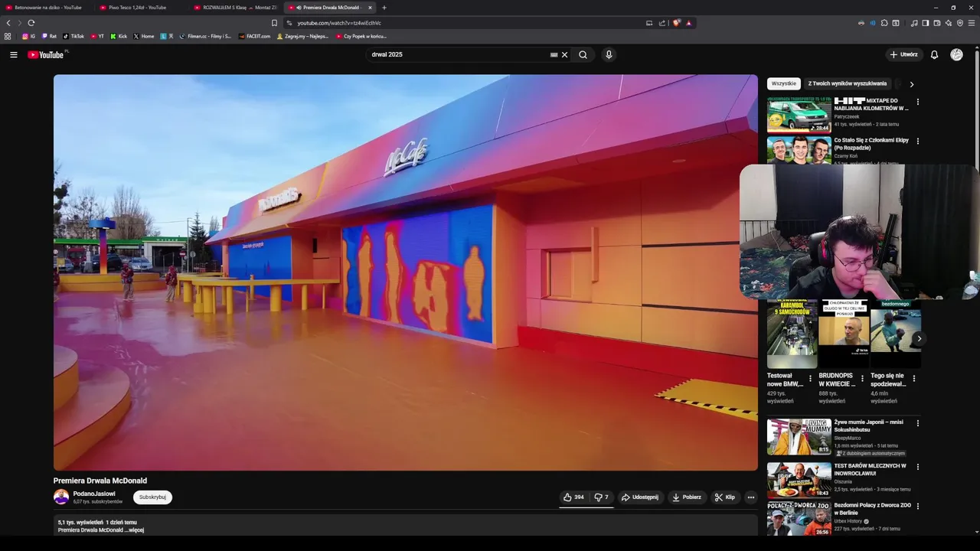This screenshot has width=980, height=551.
Task: Open options for Testował nowe BMW short
Action: click(x=811, y=378)
